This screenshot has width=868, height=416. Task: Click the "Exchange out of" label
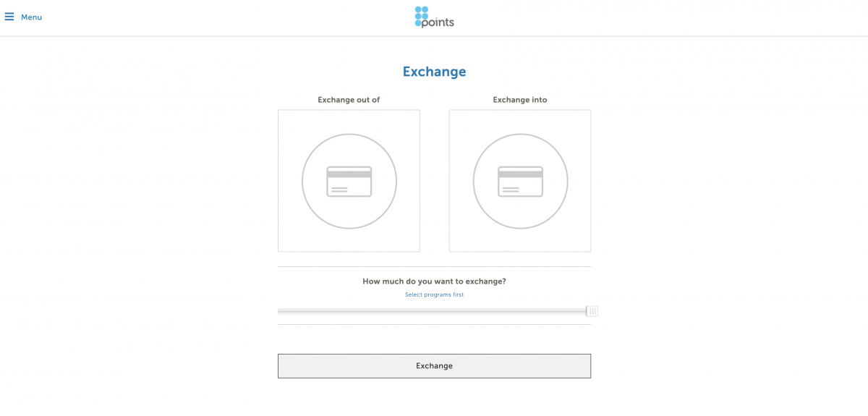349,100
